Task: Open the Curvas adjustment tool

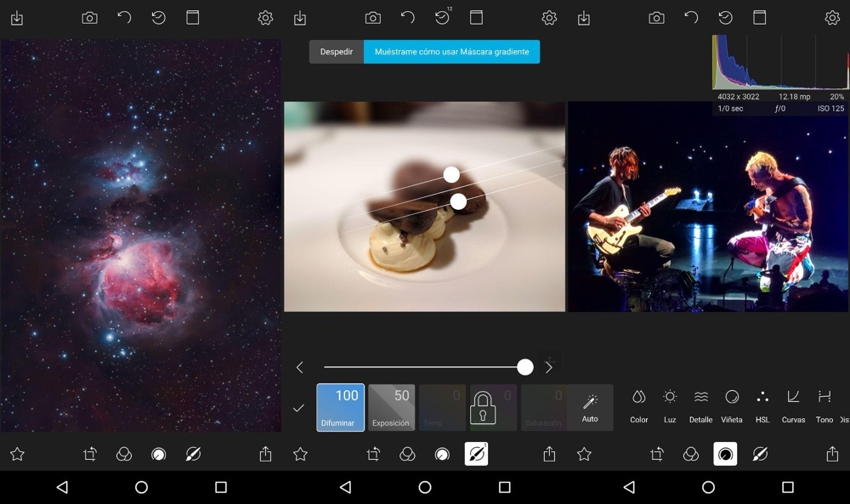Action: coord(793,405)
